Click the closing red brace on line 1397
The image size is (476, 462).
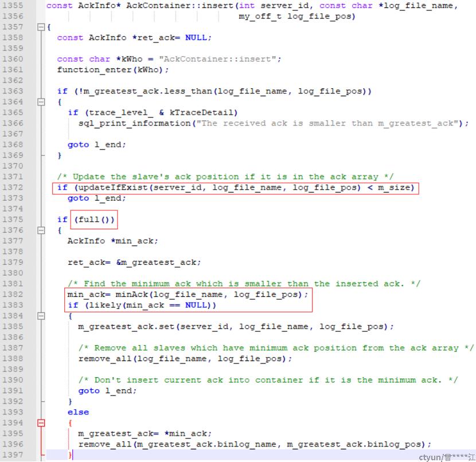pos(70,455)
